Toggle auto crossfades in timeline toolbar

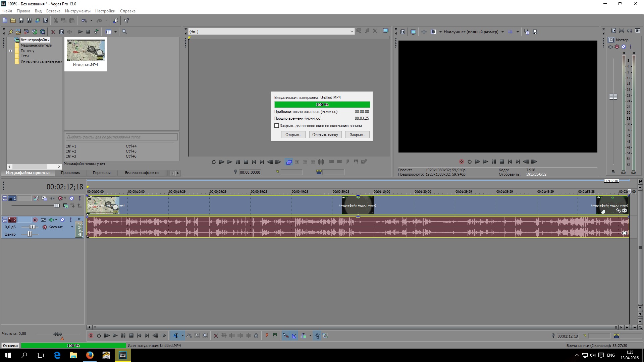294,336
